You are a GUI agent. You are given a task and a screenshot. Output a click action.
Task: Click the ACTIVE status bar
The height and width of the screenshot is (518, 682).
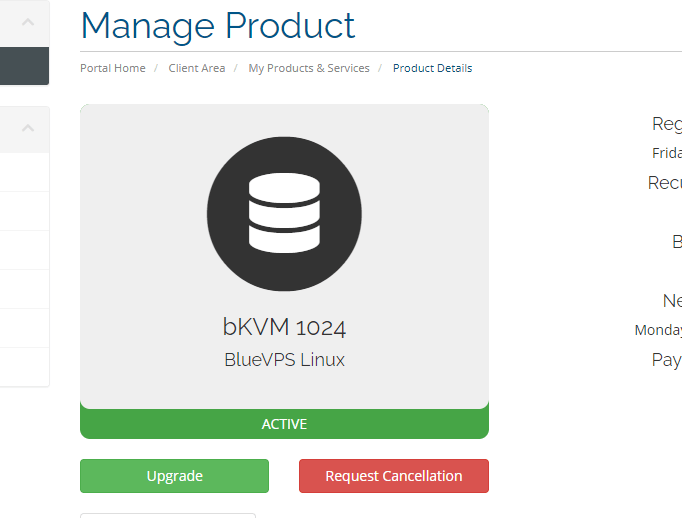[284, 424]
